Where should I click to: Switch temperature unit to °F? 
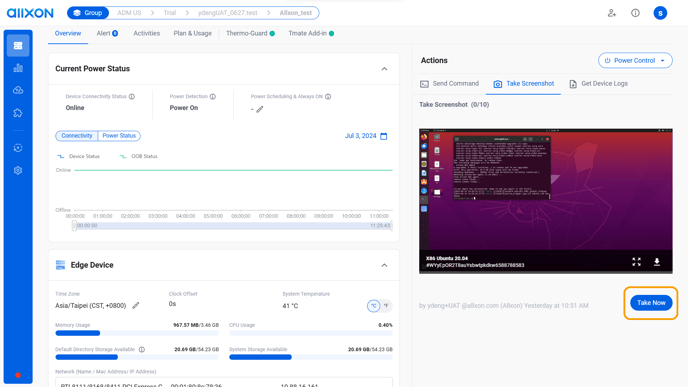click(386, 306)
